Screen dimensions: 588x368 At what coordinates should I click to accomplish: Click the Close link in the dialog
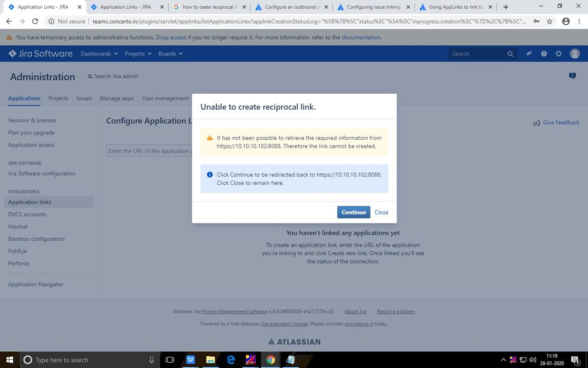tap(381, 212)
